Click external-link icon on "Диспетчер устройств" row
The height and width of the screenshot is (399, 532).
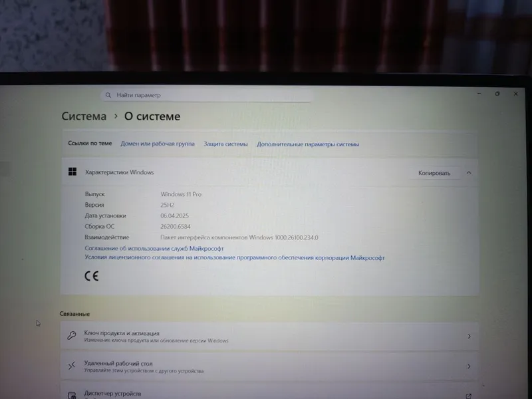point(469,396)
